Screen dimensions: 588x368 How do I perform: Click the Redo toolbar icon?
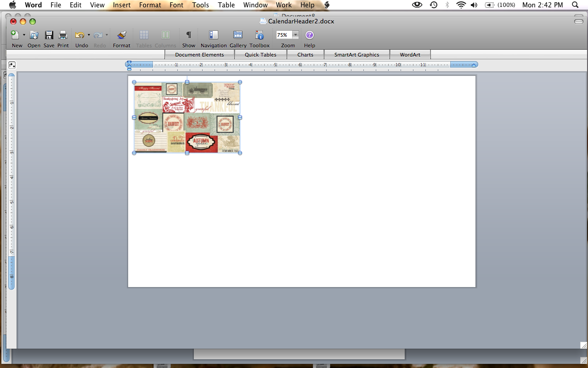click(x=98, y=35)
